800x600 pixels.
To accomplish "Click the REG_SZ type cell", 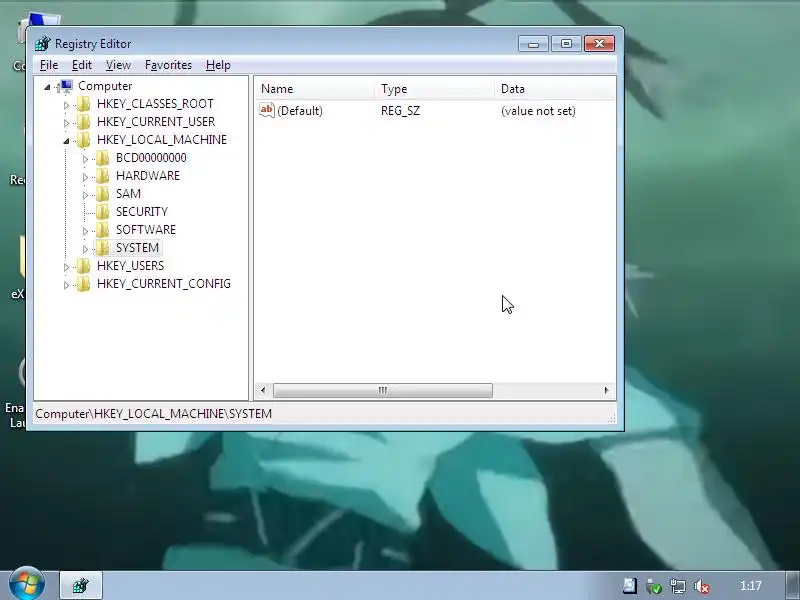I will tap(401, 111).
